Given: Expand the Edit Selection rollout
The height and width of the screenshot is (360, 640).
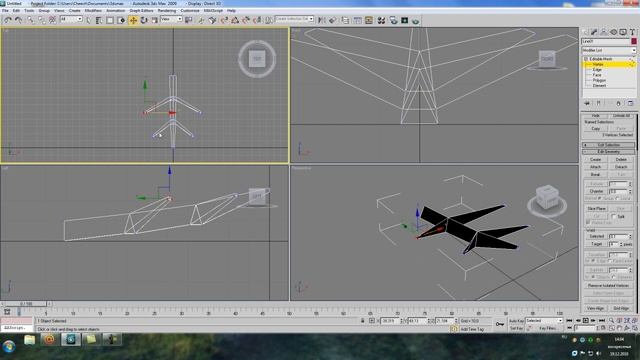Looking at the screenshot, I should [608, 145].
